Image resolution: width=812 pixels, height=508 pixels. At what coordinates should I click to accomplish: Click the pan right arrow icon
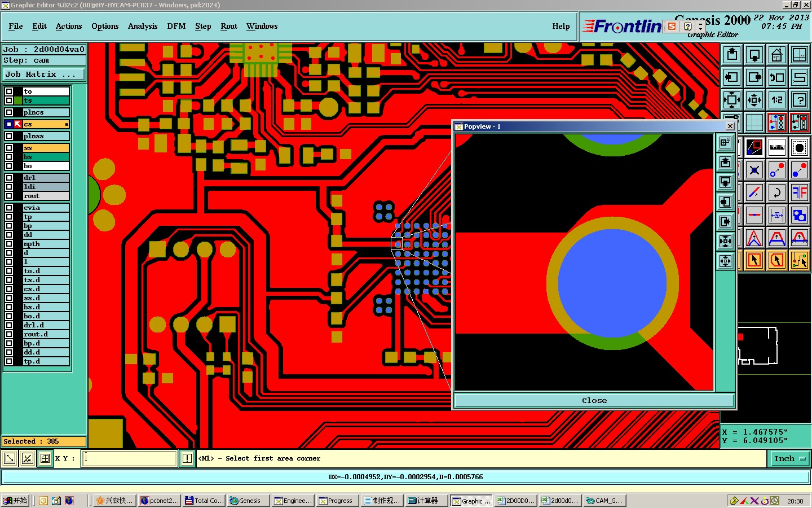(x=754, y=77)
